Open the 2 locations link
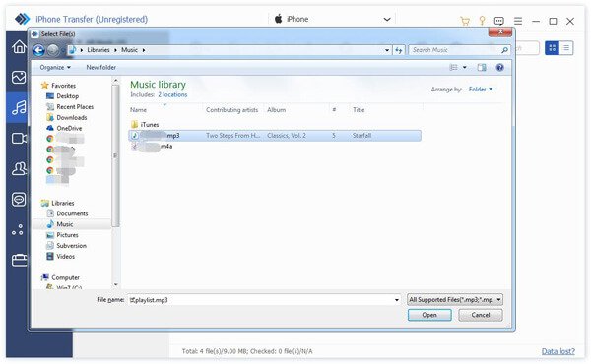 172,94
